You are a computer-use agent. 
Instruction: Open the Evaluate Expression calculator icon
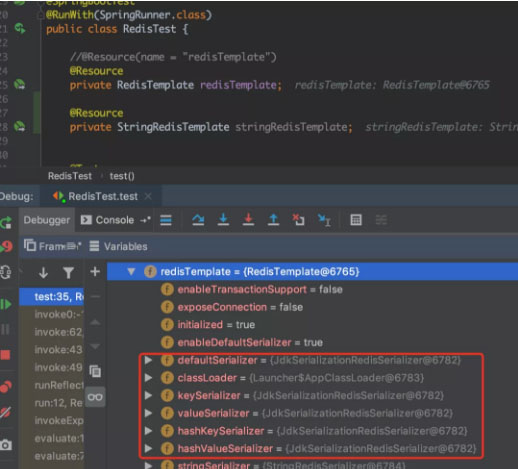(x=356, y=220)
